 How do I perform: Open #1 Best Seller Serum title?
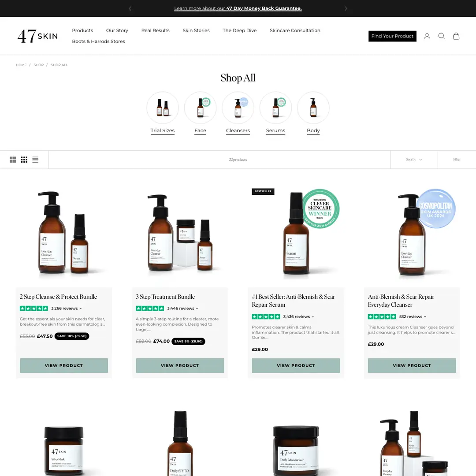(293, 301)
